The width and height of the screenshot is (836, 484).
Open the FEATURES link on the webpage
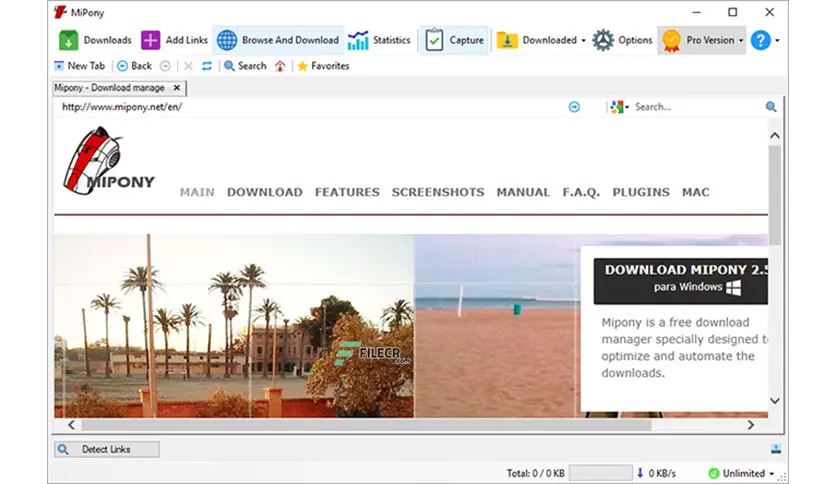pos(347,192)
